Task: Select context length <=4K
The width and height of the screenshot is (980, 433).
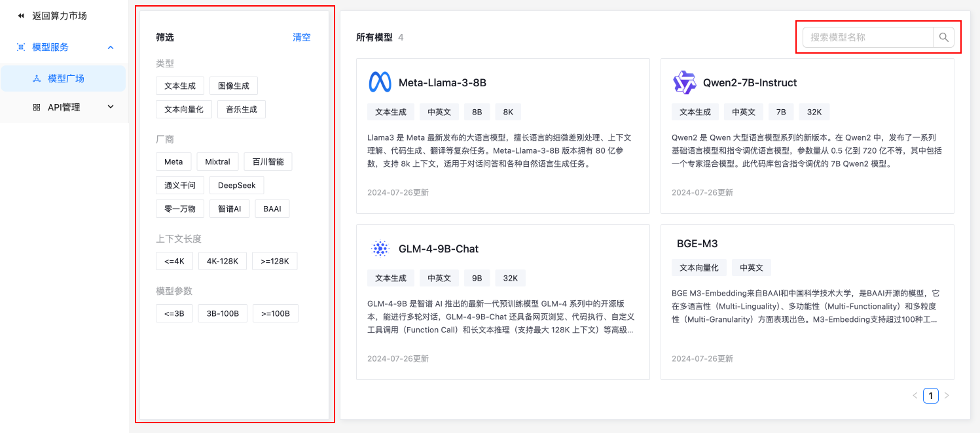Action: [174, 261]
